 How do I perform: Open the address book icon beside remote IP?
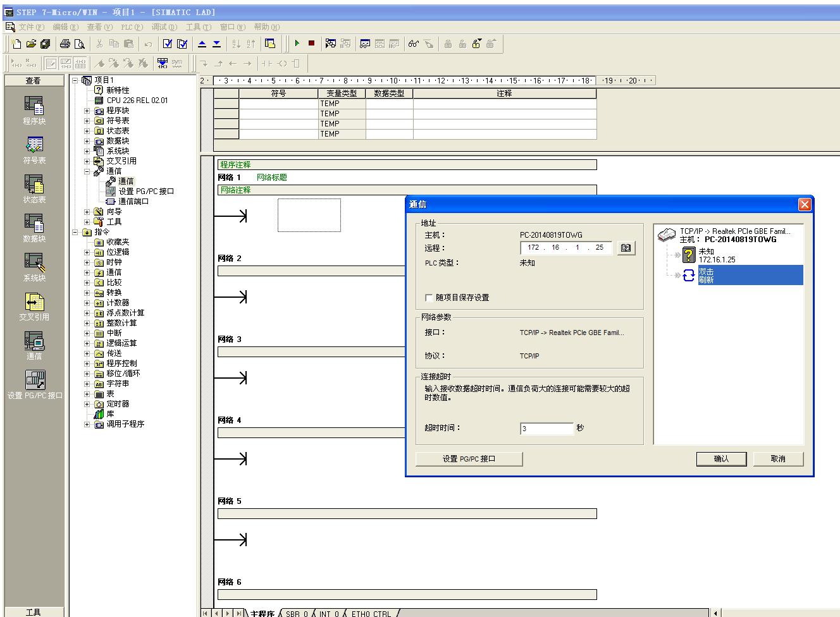(x=626, y=248)
